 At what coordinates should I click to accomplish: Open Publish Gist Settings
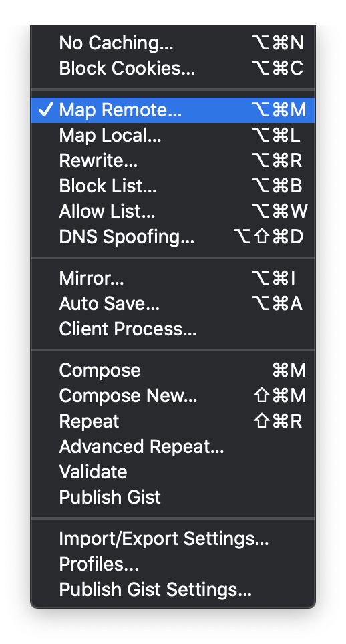tap(173, 590)
